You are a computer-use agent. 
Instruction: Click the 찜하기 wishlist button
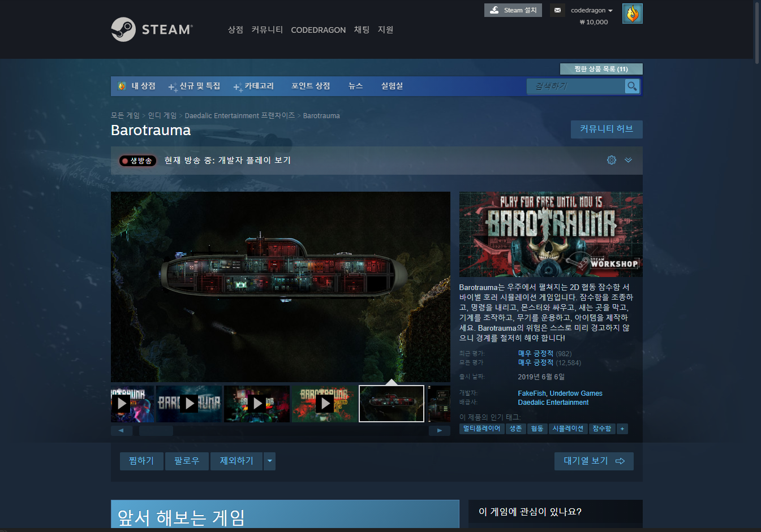click(141, 461)
